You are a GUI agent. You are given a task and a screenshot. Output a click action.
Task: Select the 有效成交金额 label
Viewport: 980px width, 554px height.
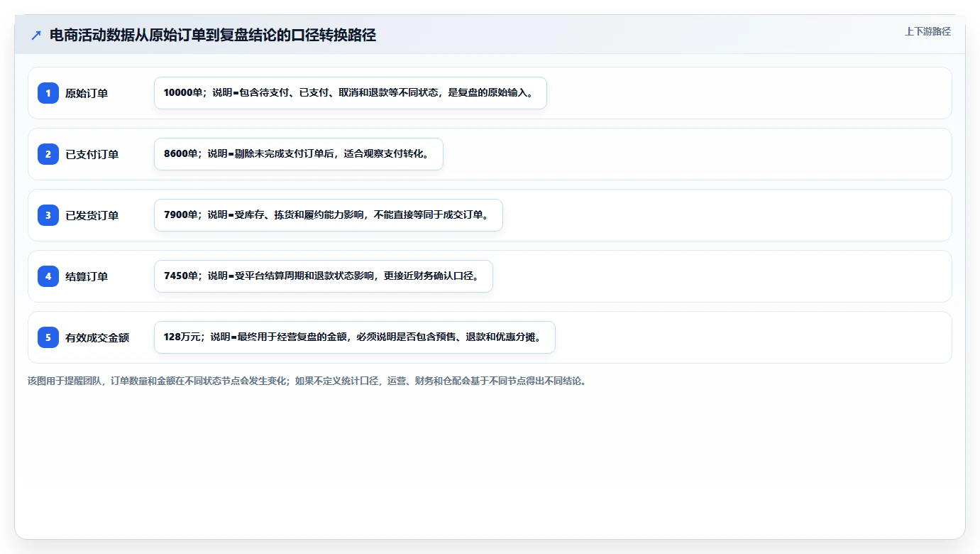coord(97,337)
